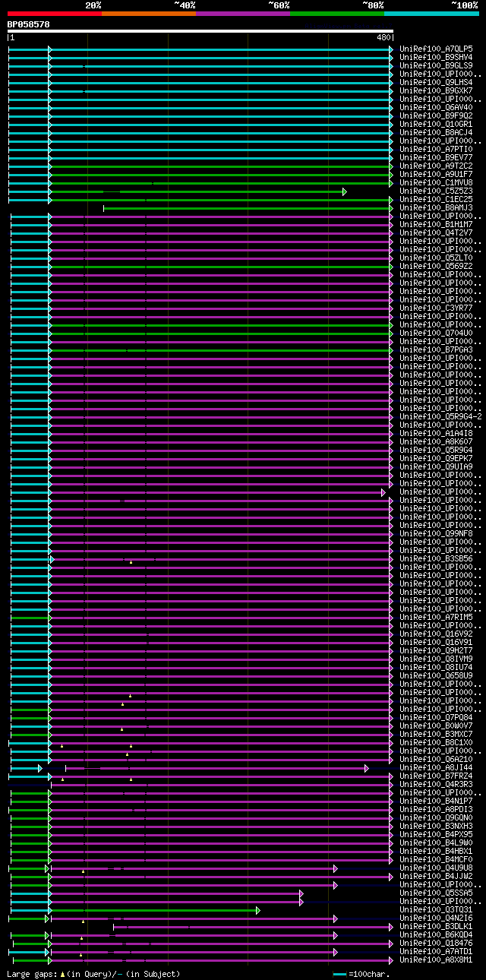Open hit UniRef100_Q9LHS4
486x980 pixels.
(436, 82)
